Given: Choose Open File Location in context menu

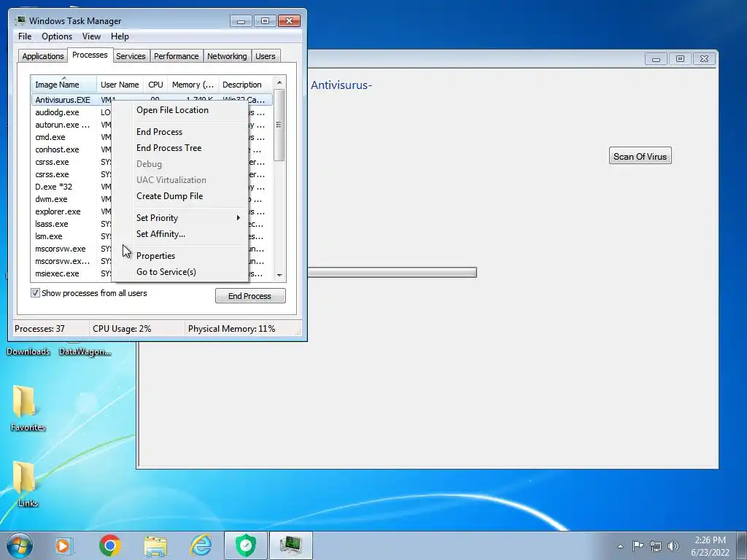Looking at the screenshot, I should point(172,110).
